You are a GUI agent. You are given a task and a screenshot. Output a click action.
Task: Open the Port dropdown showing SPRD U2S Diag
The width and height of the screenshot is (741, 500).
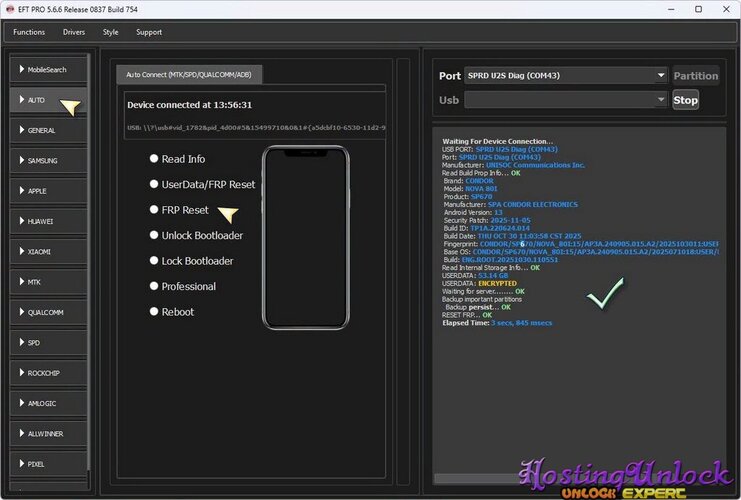[566, 76]
